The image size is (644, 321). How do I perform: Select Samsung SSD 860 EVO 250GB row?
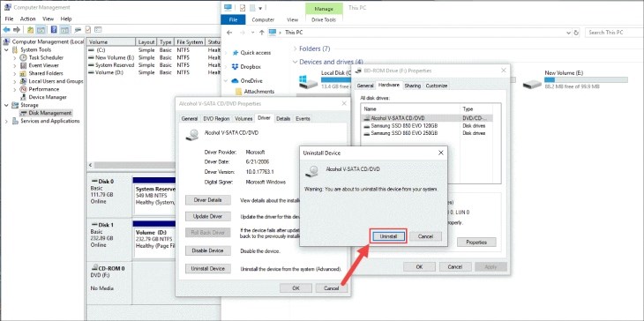point(426,133)
